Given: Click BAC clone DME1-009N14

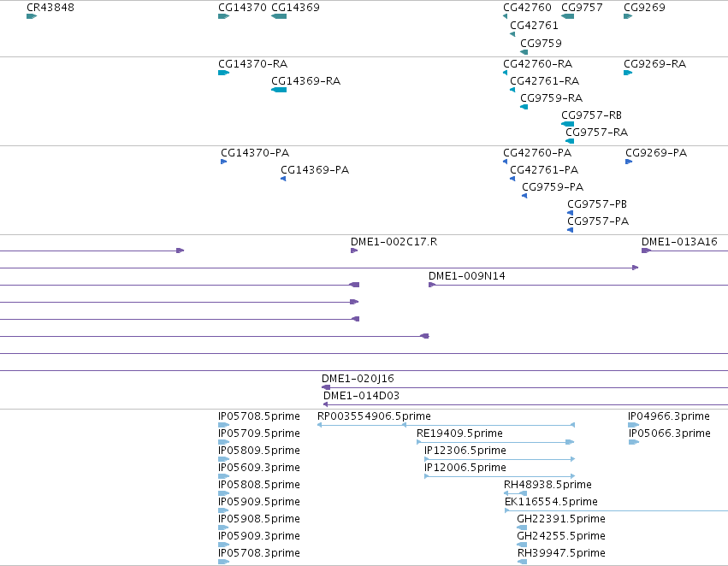Looking at the screenshot, I should click(466, 276).
